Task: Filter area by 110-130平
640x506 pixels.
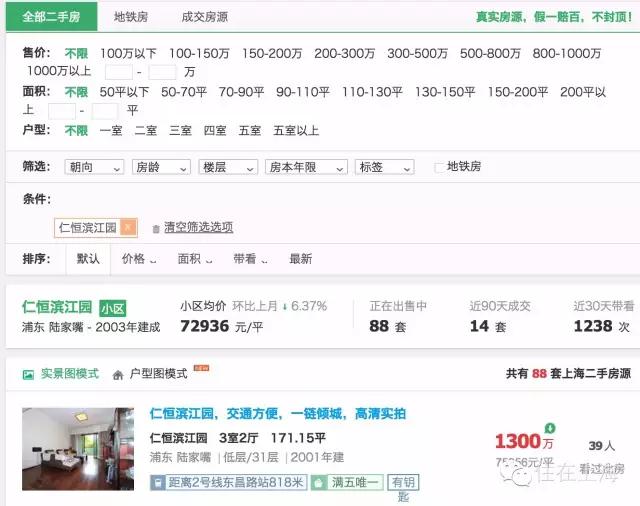Action: [x=372, y=92]
